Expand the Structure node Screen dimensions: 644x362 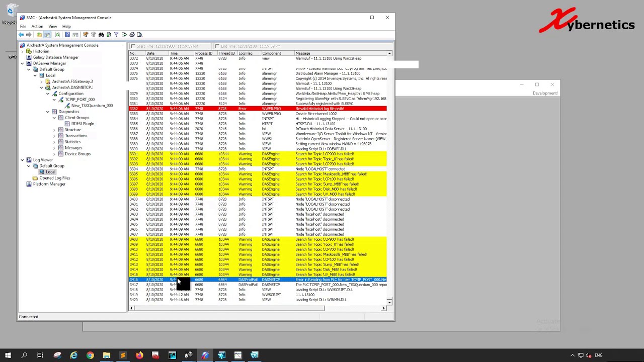pos(54,130)
